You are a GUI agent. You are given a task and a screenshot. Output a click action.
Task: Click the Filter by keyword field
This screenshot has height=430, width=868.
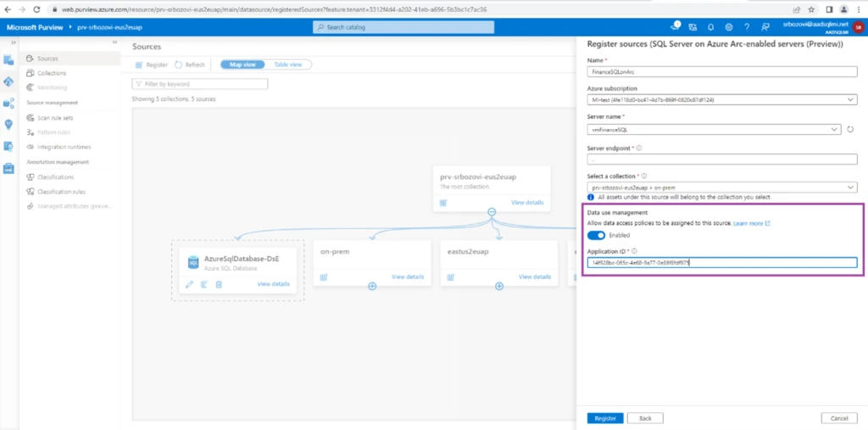coord(200,84)
